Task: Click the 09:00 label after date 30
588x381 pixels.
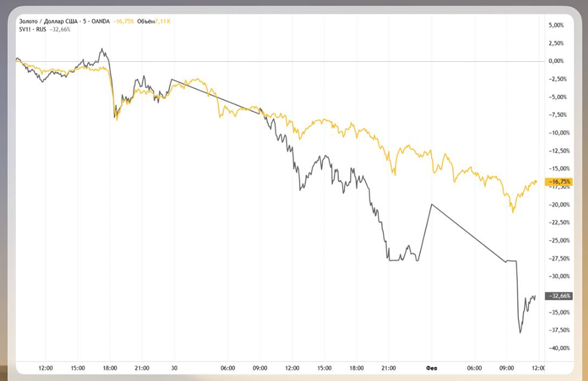Action: (x=260, y=368)
